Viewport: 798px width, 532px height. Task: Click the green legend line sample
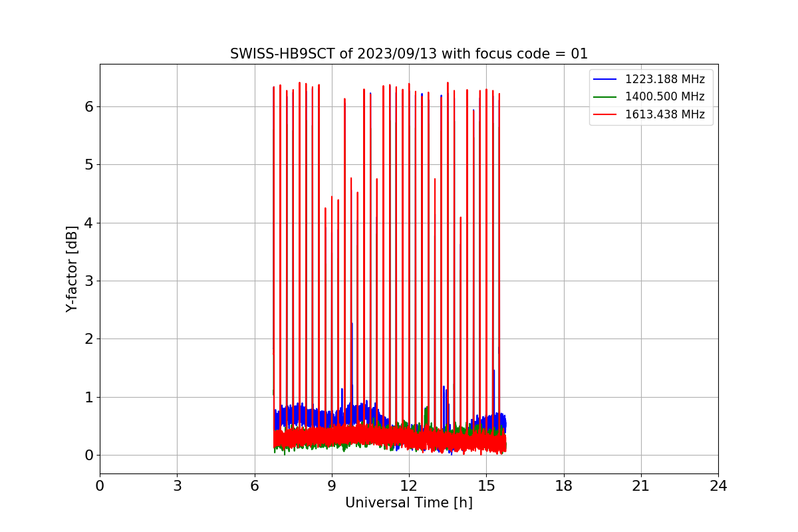pos(605,97)
